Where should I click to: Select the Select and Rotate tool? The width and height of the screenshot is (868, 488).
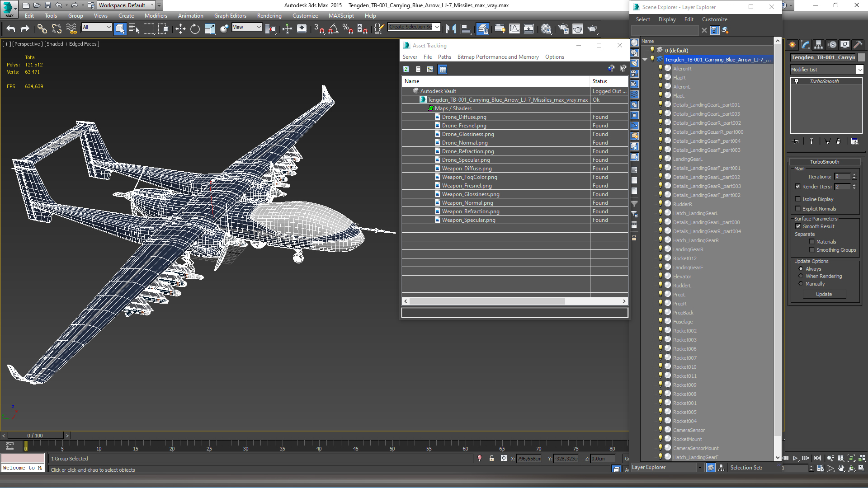coord(195,29)
